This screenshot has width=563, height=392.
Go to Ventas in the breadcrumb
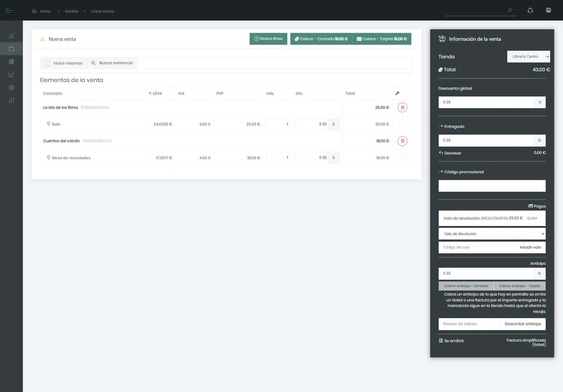[71, 11]
